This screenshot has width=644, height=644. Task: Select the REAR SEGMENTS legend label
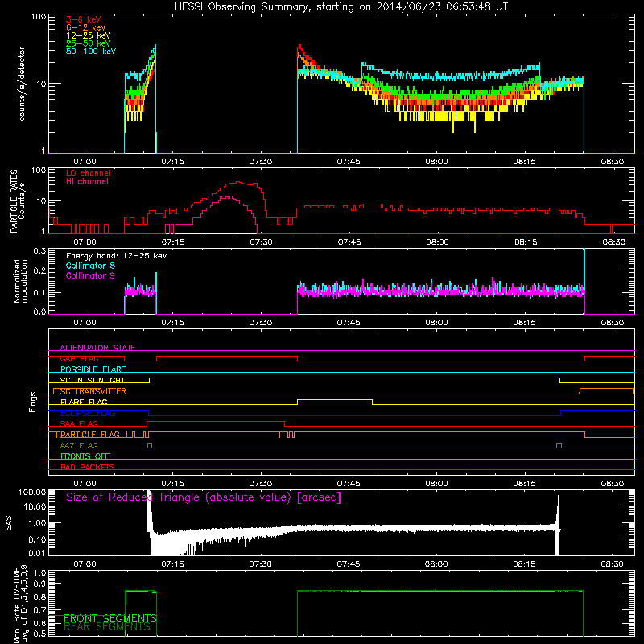pos(107,627)
